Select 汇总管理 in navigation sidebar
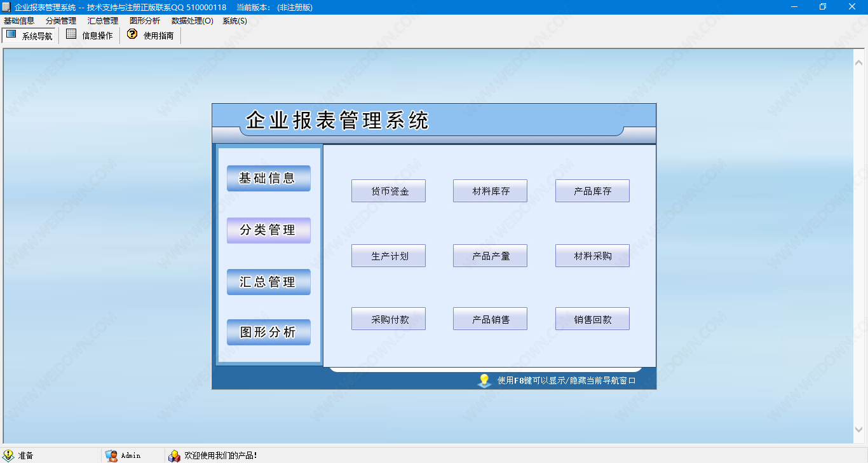 [269, 282]
